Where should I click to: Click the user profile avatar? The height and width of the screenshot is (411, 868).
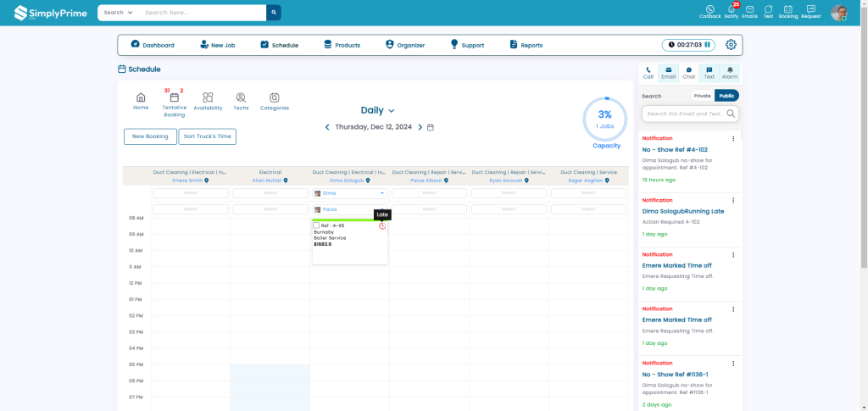838,13
